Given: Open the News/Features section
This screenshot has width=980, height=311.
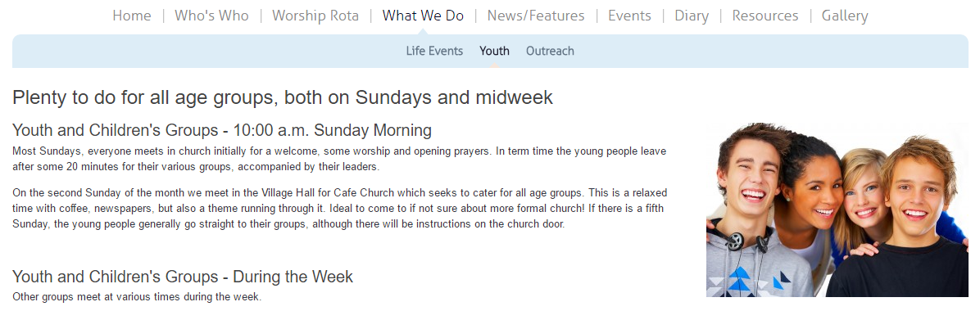Looking at the screenshot, I should pyautogui.click(x=536, y=16).
